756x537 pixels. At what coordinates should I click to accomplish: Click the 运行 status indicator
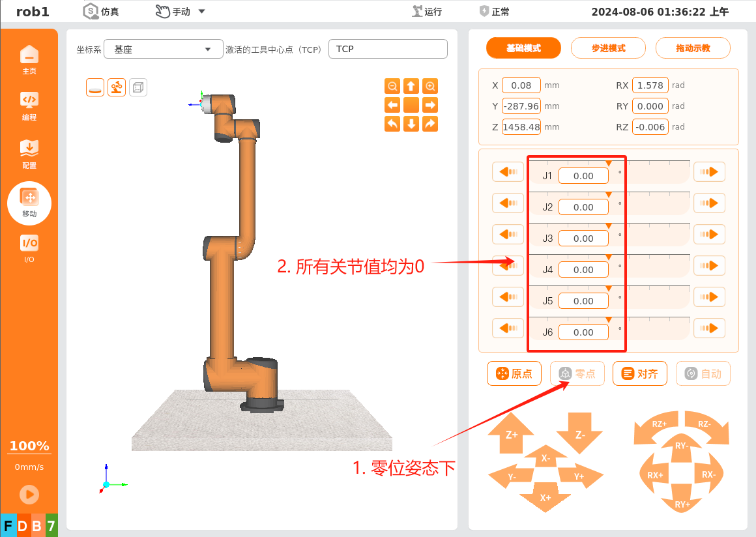[x=427, y=12]
